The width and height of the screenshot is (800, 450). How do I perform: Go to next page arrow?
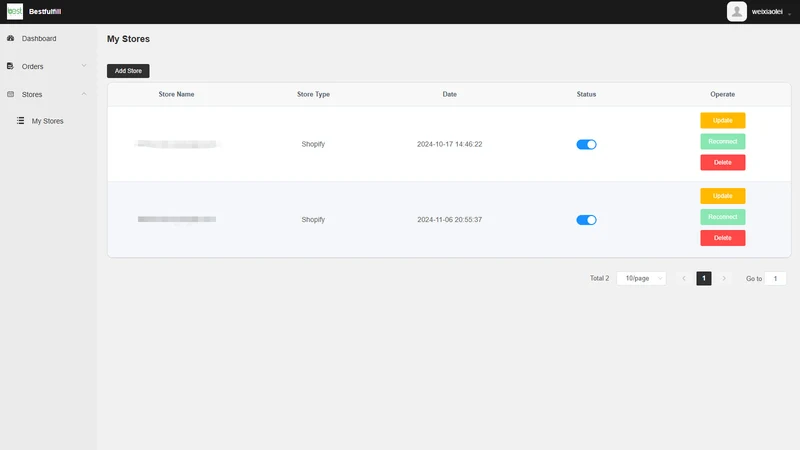point(723,278)
